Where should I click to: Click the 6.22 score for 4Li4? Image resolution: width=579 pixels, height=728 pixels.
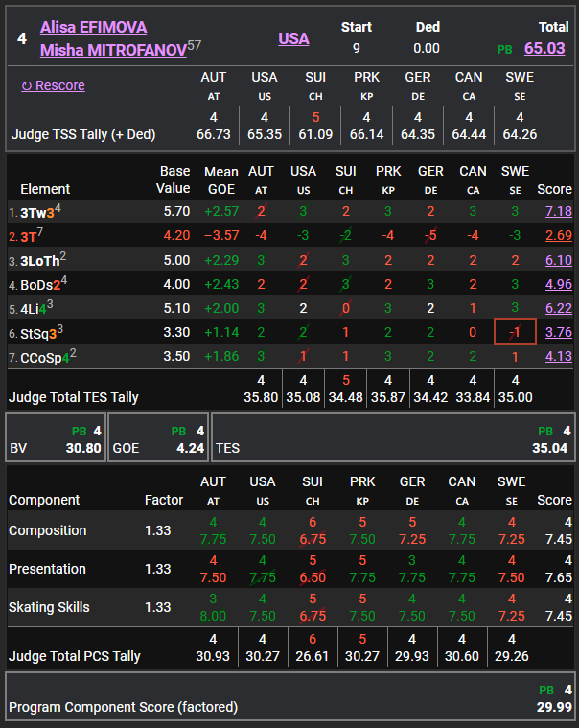click(x=557, y=308)
